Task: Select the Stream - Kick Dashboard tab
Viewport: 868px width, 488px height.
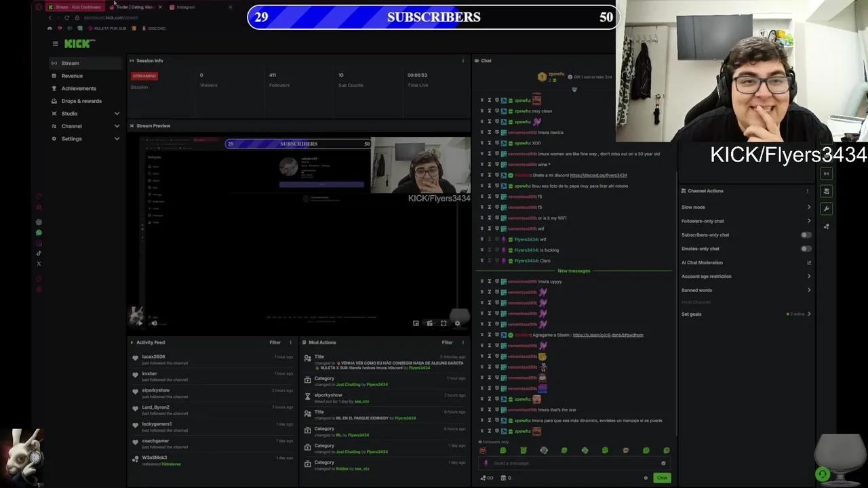Action: click(75, 7)
